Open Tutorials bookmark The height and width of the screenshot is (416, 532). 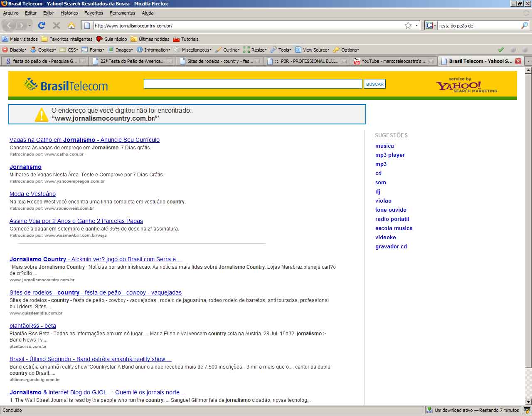186,39
